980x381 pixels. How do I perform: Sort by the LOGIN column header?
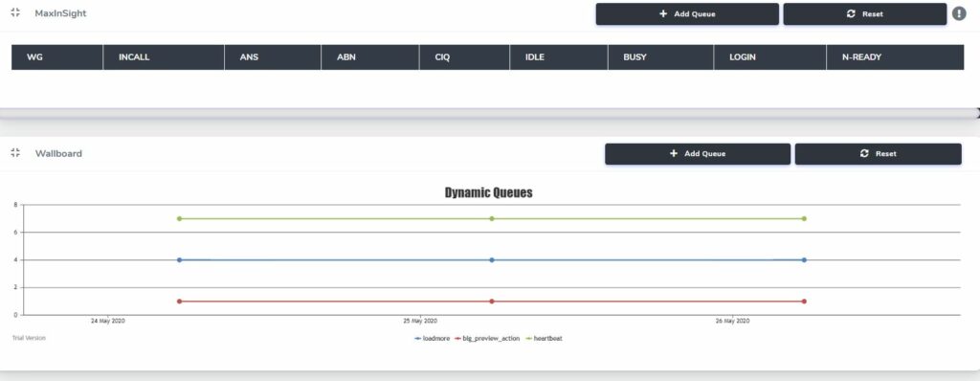coord(769,56)
